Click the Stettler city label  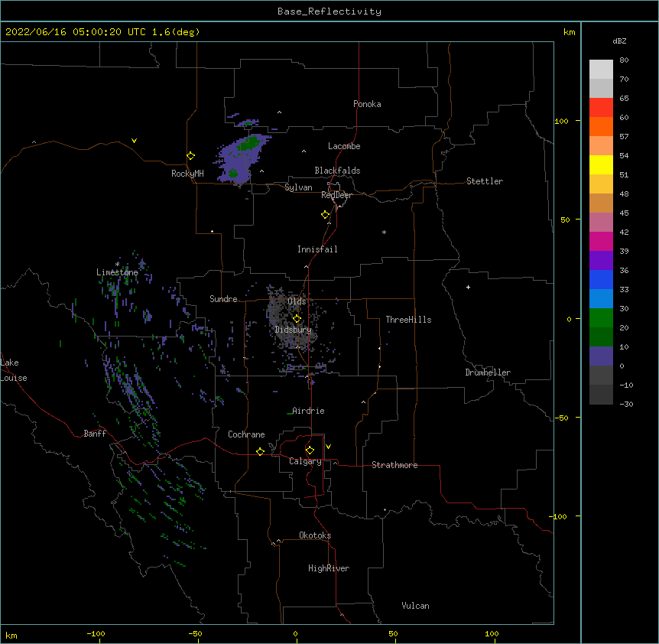pos(485,181)
